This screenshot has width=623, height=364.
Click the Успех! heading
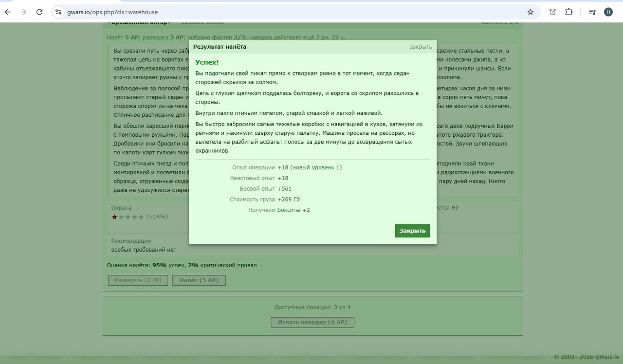pyautogui.click(x=207, y=62)
